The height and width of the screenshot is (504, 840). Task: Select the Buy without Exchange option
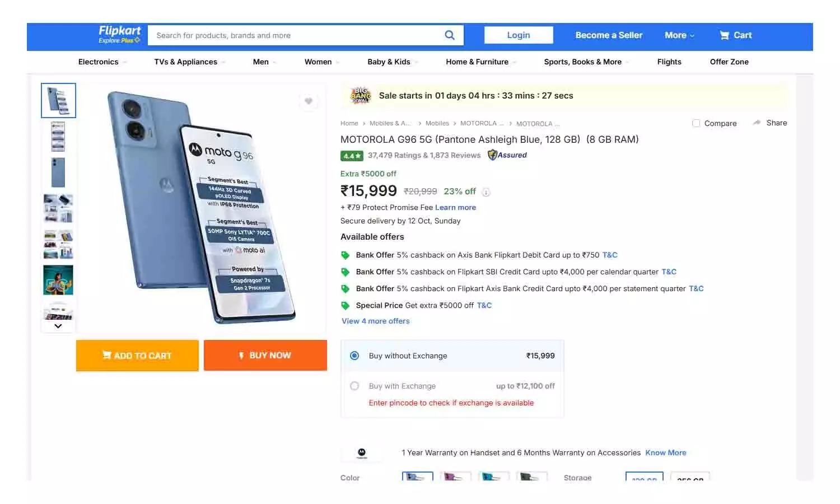click(354, 356)
